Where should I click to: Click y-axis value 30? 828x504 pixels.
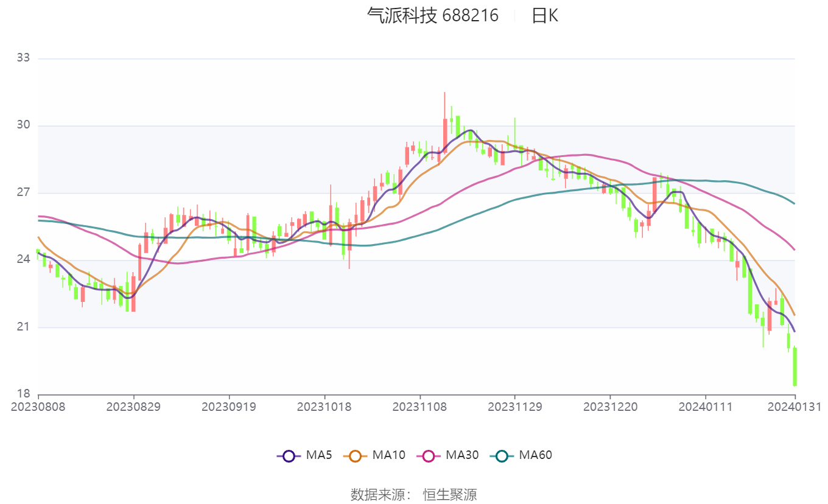tap(23, 126)
